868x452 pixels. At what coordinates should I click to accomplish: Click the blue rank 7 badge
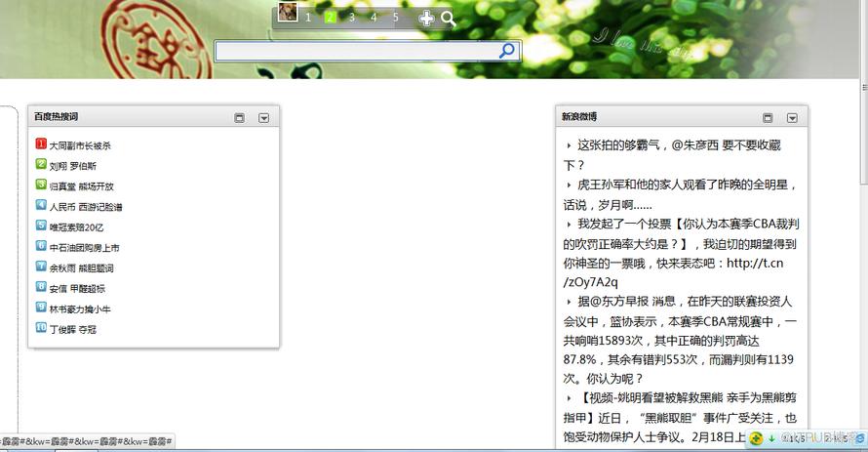(41, 267)
